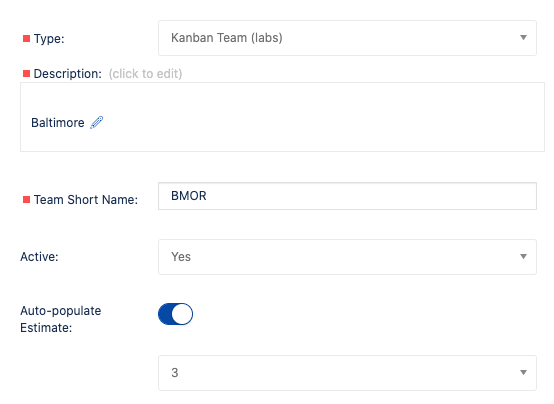Click the Team Short Name label
The height and width of the screenshot is (404, 554).
[86, 200]
